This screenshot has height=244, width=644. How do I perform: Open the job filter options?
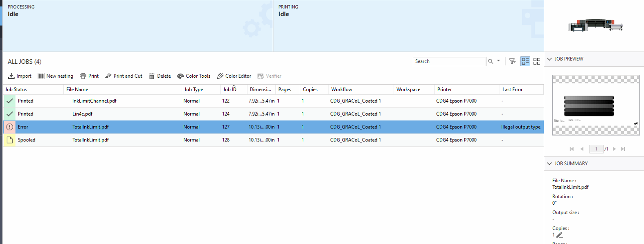(x=512, y=61)
